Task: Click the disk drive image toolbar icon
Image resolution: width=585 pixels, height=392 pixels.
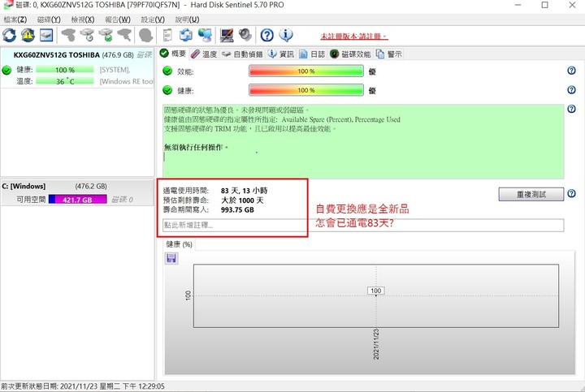Action: (x=46, y=35)
